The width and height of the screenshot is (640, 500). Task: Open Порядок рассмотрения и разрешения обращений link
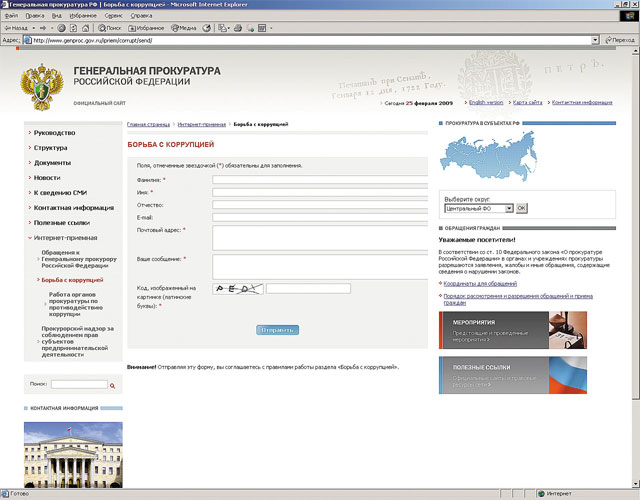[518, 299]
